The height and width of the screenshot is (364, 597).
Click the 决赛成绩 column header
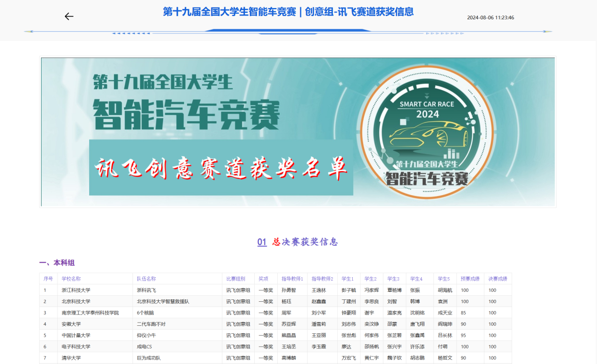497,279
